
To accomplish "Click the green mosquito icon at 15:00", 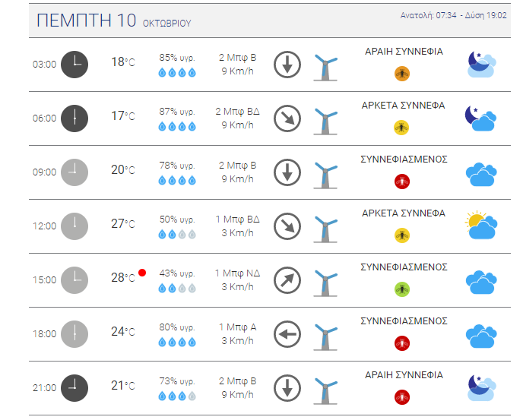I will [402, 289].
